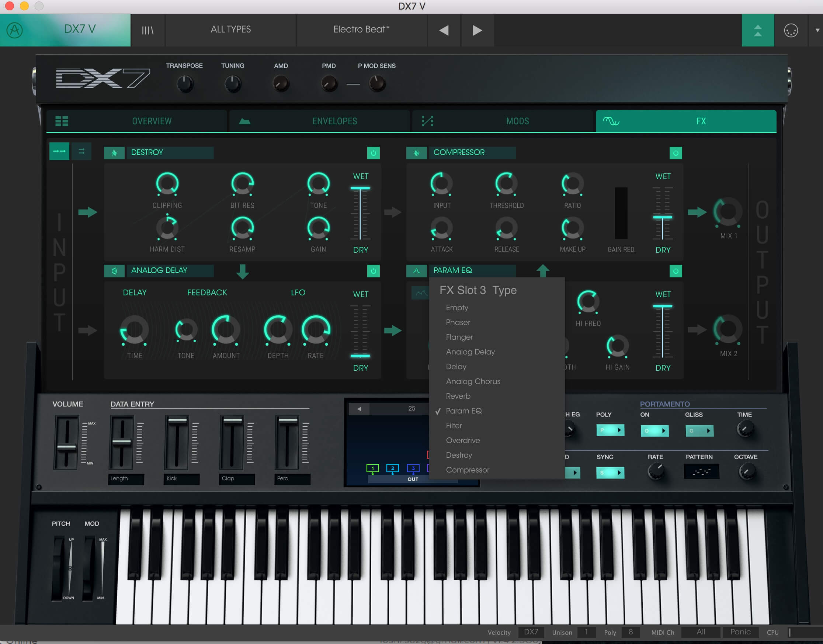823x644 pixels.
Task: Click the Arturia logo menu icon
Action: (15, 30)
